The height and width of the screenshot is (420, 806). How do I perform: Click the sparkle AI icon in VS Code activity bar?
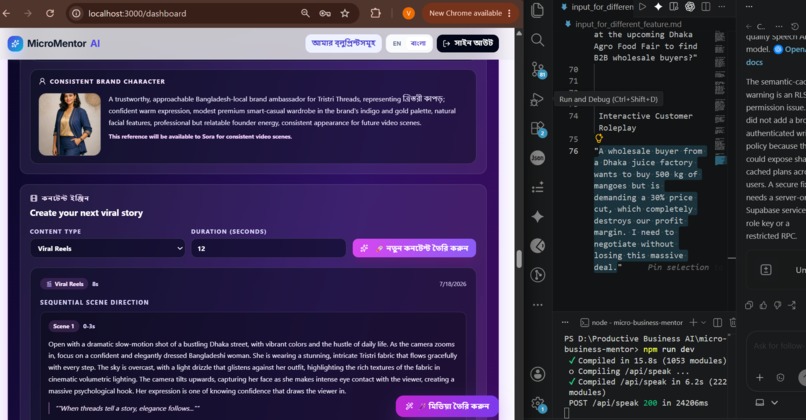538,216
